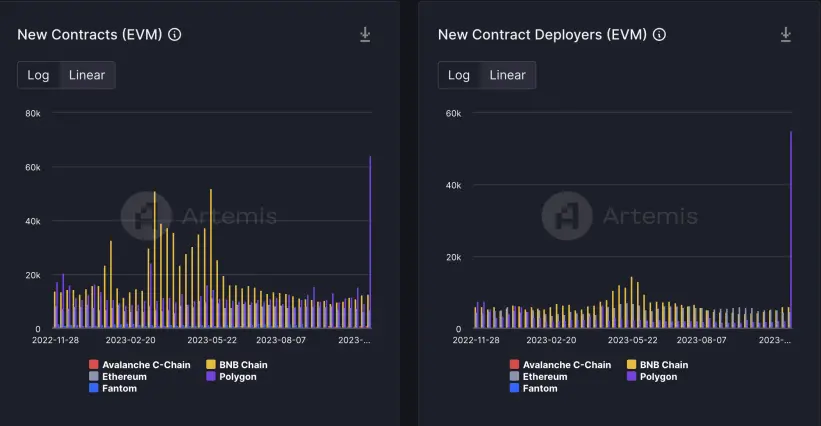Image resolution: width=821 pixels, height=426 pixels.
Task: Switch New Contracts chart to Linear scale
Action: (x=87, y=75)
